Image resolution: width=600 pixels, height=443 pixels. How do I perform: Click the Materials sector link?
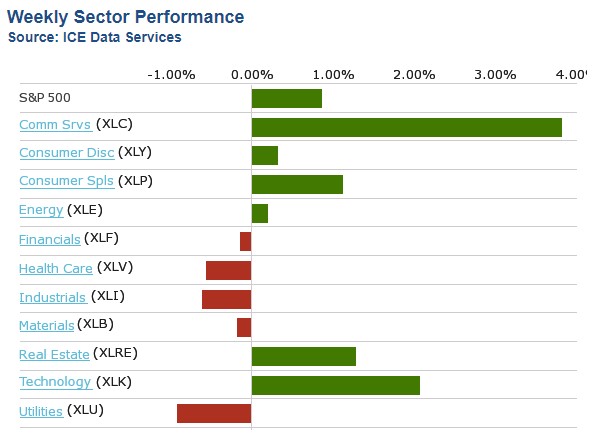[x=47, y=325]
